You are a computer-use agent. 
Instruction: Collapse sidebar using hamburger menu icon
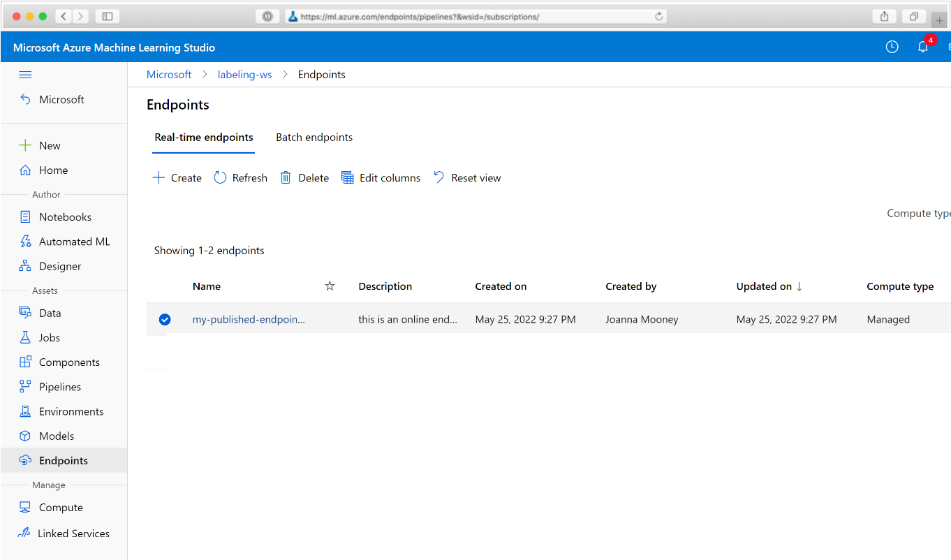tap(25, 75)
